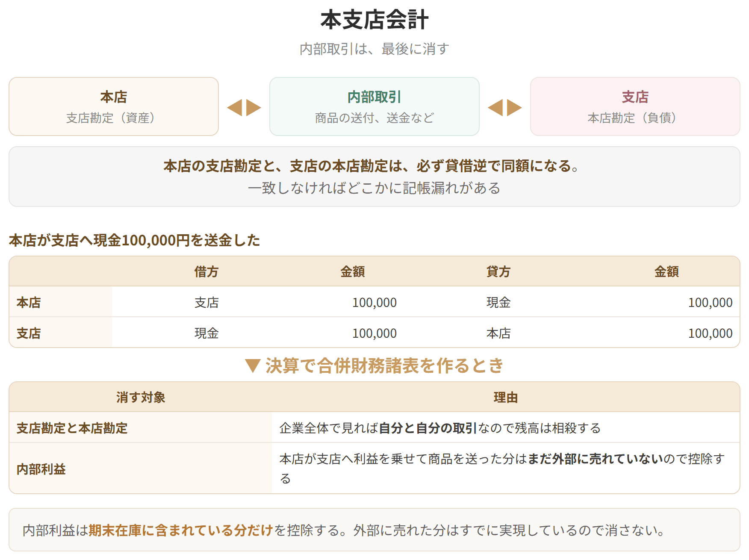Click the text 商品の送付、送金など
749x560 pixels.
click(x=374, y=118)
